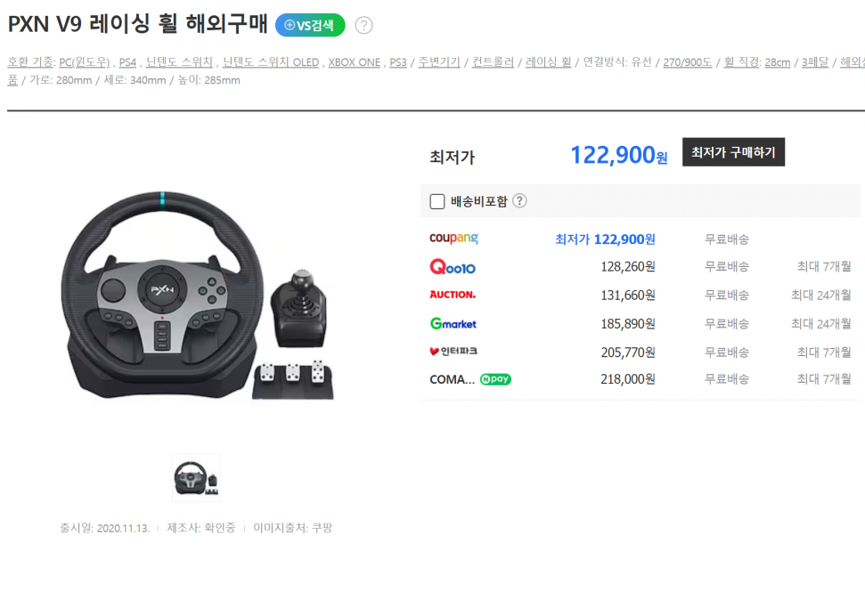Image resolution: width=865 pixels, height=616 pixels.
Task: Select the Gmarket 185,890원 price
Action: 628,324
